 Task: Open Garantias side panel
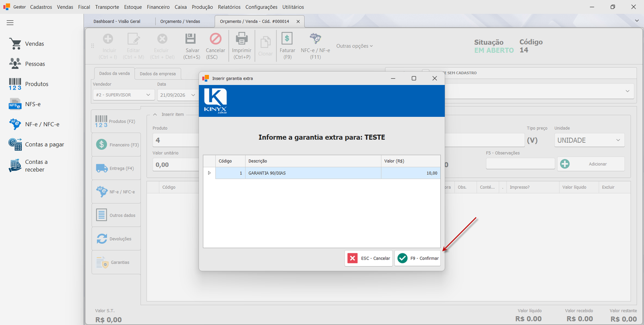[x=116, y=263]
